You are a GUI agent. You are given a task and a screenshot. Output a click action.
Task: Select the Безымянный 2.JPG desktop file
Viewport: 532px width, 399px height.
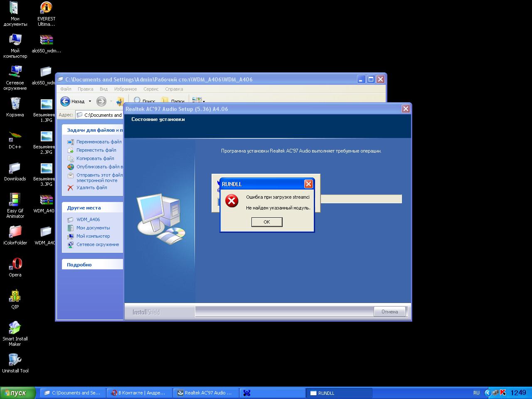click(x=45, y=142)
